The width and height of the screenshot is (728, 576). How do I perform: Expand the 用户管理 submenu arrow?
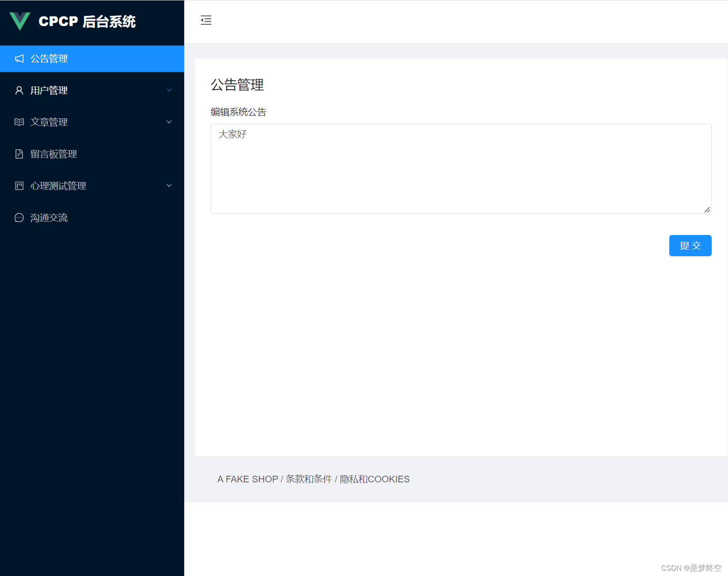pyautogui.click(x=169, y=91)
